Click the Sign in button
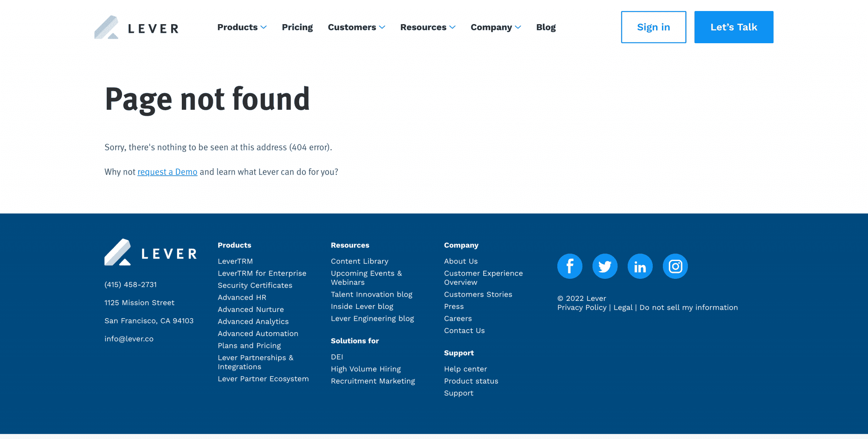The image size is (868, 439). 654,27
